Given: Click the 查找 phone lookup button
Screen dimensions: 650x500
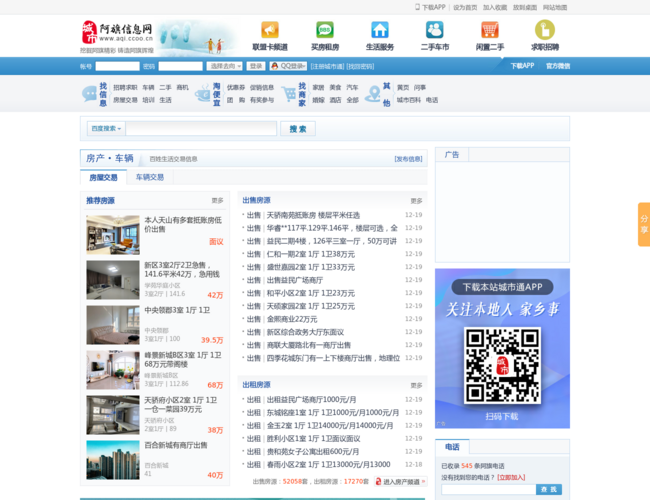Looking at the screenshot, I should pos(549,489).
